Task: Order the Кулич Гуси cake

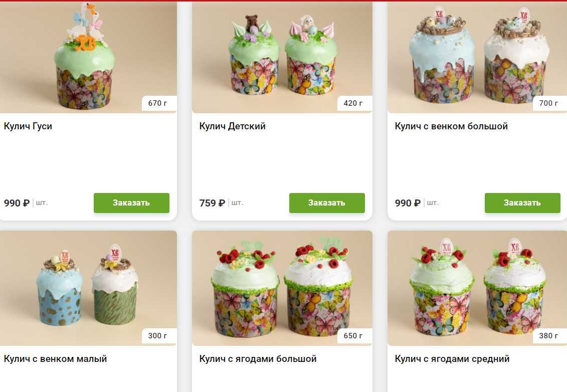Action: point(131,203)
